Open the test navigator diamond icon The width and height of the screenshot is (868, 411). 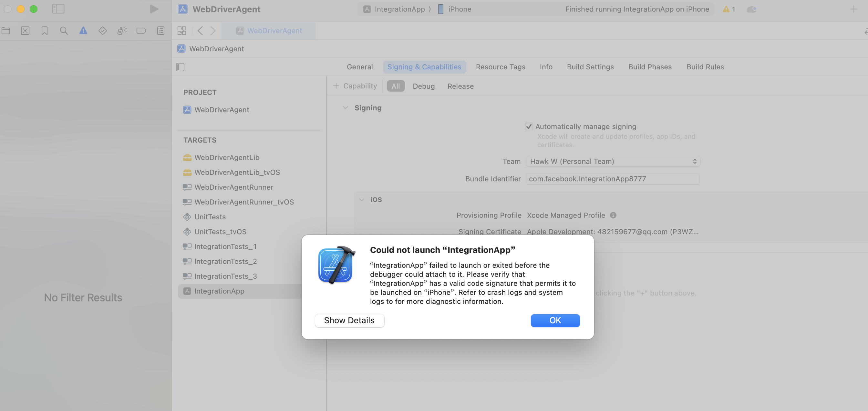pyautogui.click(x=102, y=31)
